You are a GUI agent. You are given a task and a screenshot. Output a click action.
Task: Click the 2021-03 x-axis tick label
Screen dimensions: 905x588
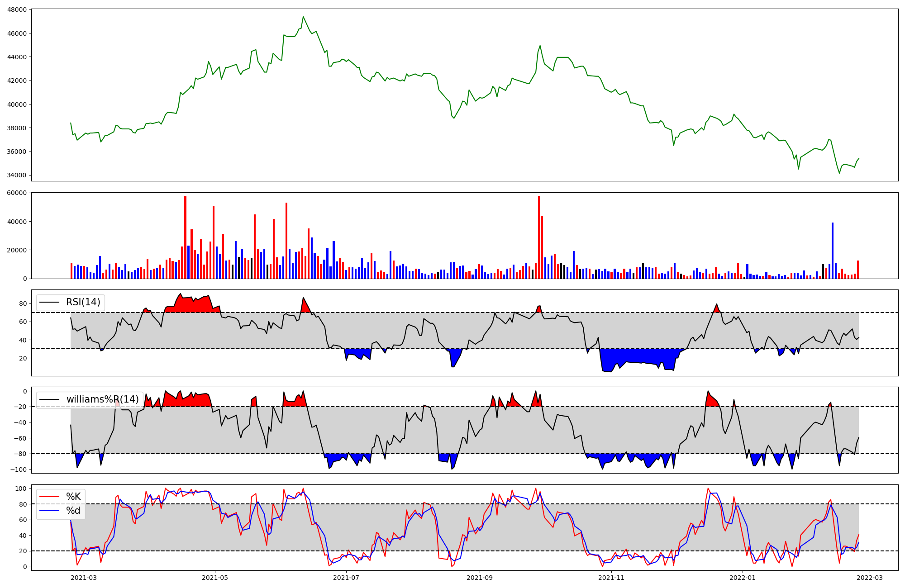[84, 578]
